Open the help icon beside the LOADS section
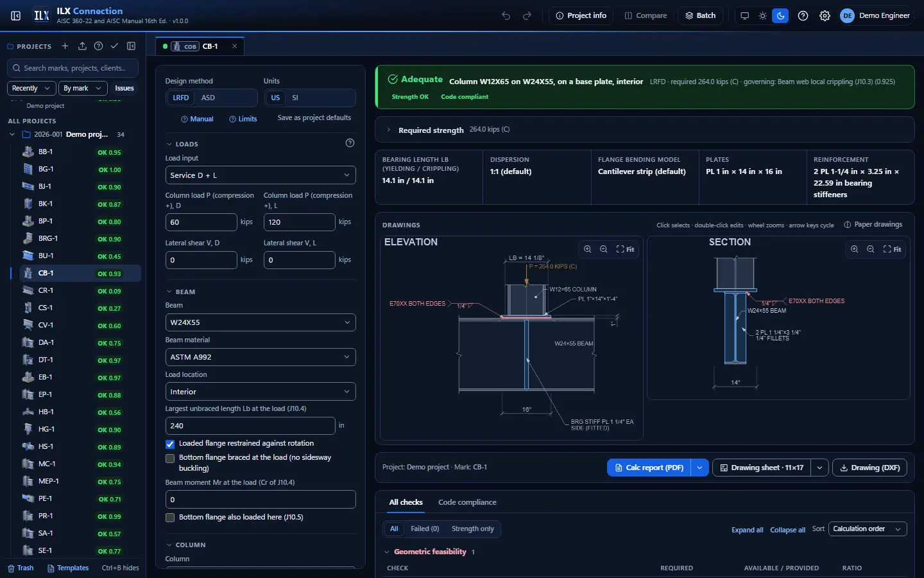The width and height of the screenshot is (924, 578). point(350,143)
